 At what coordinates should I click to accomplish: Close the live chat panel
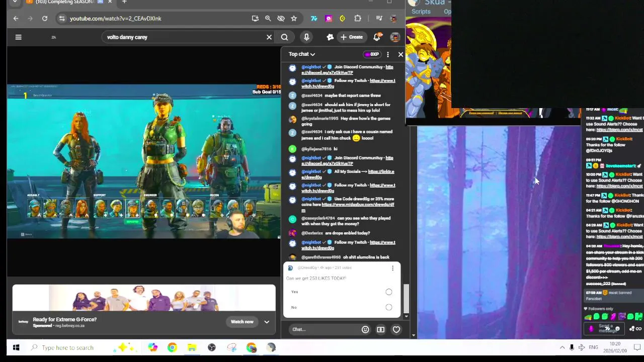[400, 54]
